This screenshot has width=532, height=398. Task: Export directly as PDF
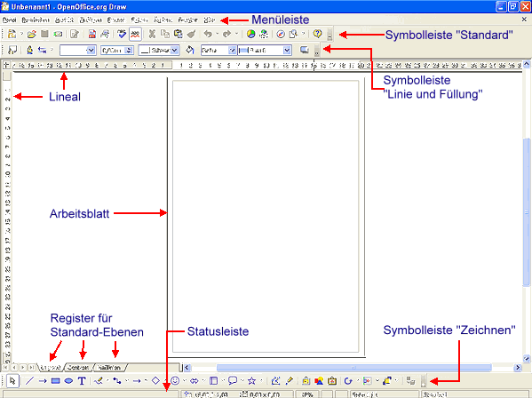tap(92, 34)
